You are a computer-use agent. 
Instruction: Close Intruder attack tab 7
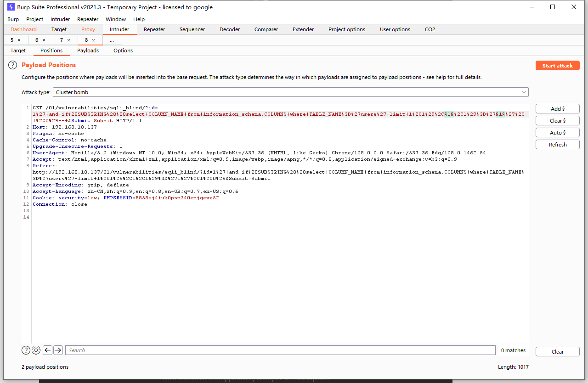pos(68,40)
